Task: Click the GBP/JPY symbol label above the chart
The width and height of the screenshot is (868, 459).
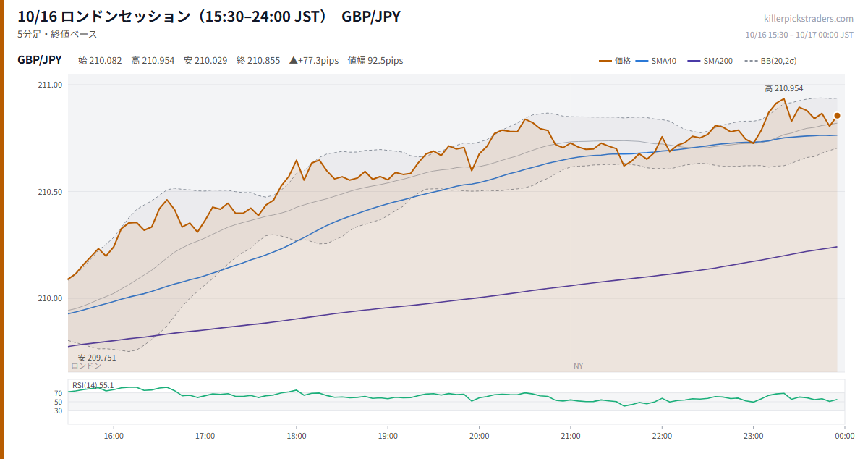Action: click(x=40, y=60)
